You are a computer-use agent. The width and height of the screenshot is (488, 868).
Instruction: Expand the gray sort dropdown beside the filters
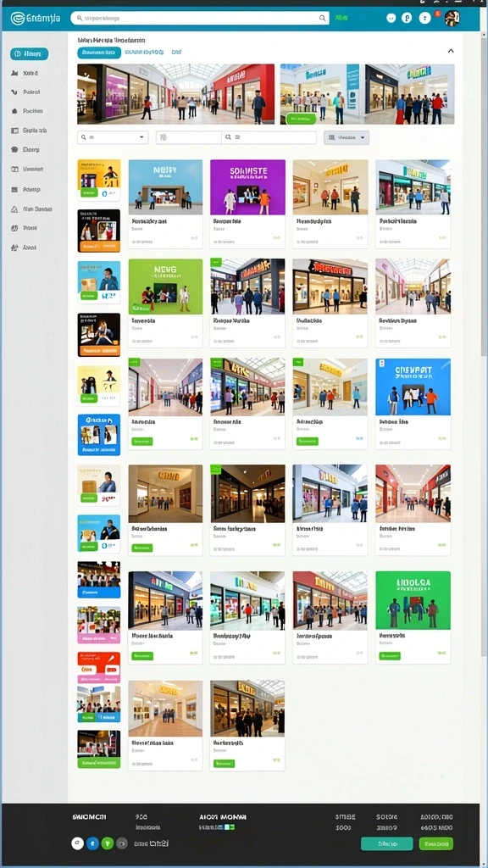[347, 137]
